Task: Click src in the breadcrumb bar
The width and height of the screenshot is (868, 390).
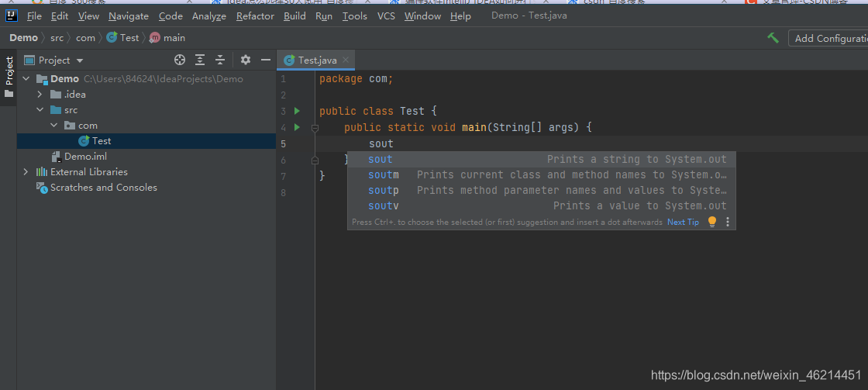Action: click(57, 38)
